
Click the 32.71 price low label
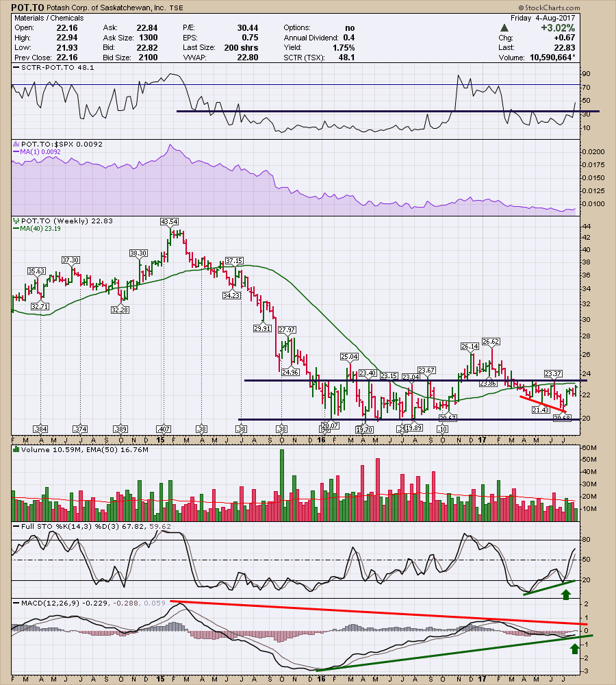[40, 307]
